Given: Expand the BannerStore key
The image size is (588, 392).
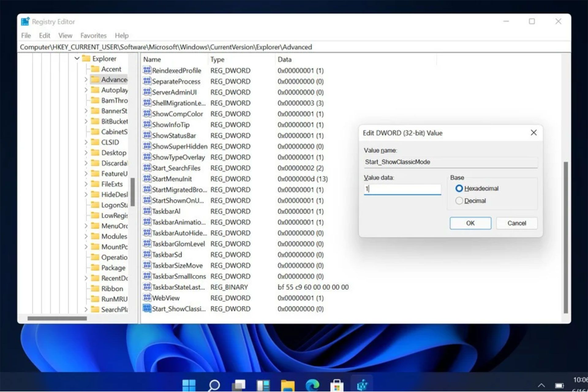Looking at the screenshot, I should click(86, 111).
